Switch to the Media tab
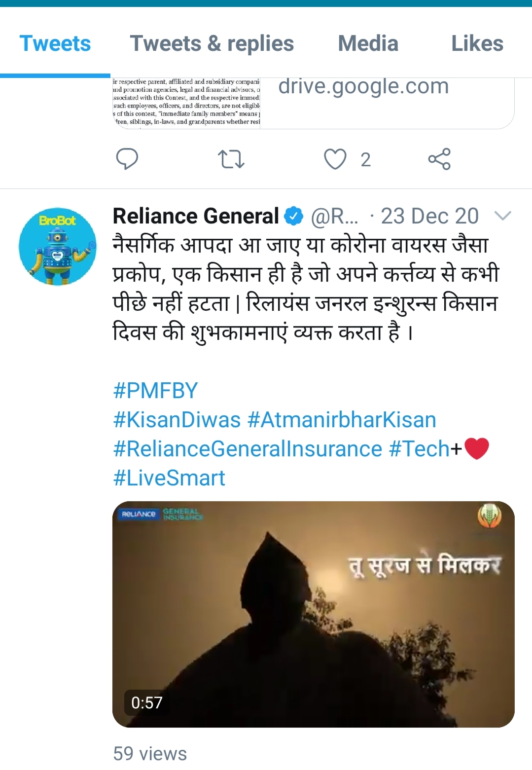Screen dimensions: 532x770 [x=368, y=43]
